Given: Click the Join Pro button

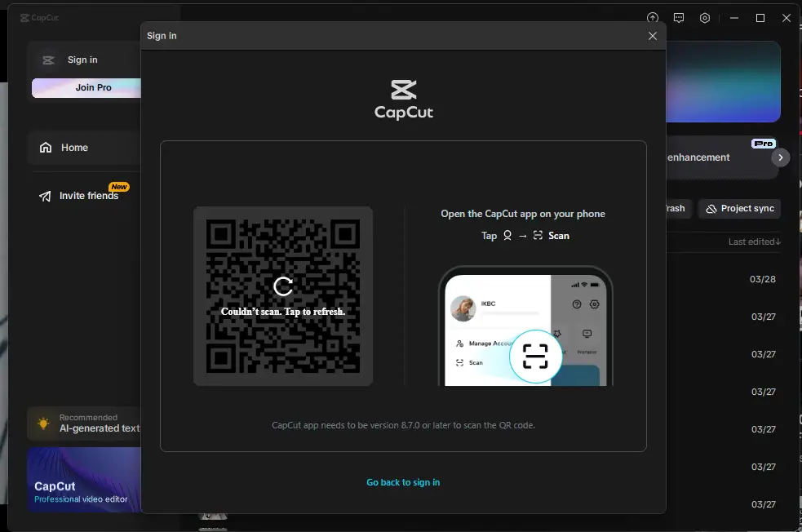Looking at the screenshot, I should click(x=86, y=87).
